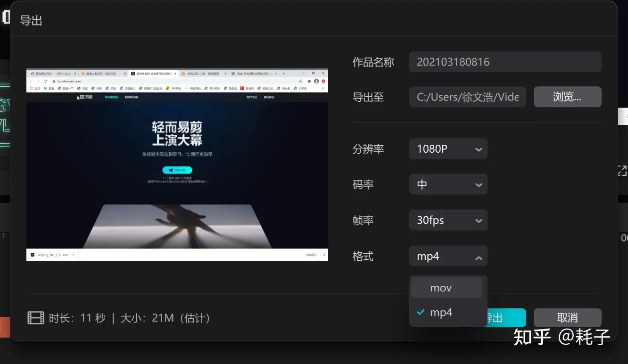Screen dimensions: 628x364
Task: Click the 大小: 21M (估计) text
Action: coord(165,318)
